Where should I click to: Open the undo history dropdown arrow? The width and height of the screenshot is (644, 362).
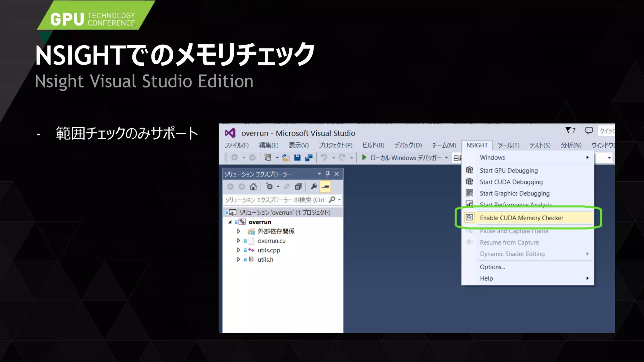click(334, 158)
